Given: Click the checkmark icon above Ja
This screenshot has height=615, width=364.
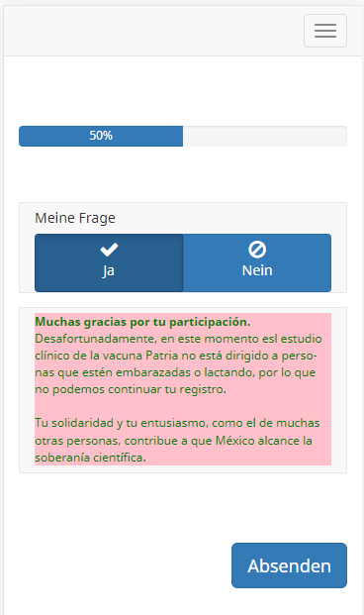Looking at the screenshot, I should (109, 250).
